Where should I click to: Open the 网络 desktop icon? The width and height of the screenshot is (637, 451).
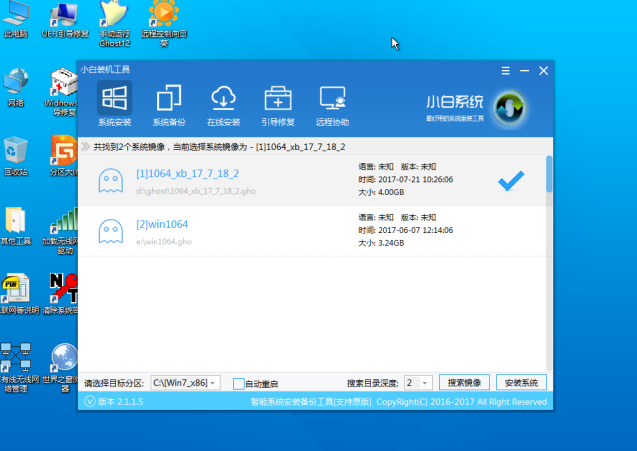coord(16,88)
